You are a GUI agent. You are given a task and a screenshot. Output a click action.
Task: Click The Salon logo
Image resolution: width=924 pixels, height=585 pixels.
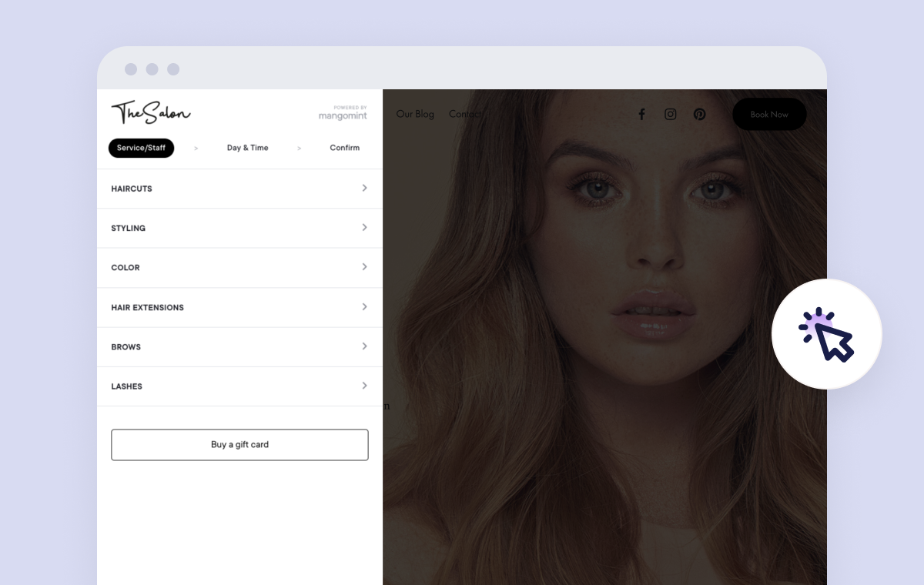(x=151, y=112)
